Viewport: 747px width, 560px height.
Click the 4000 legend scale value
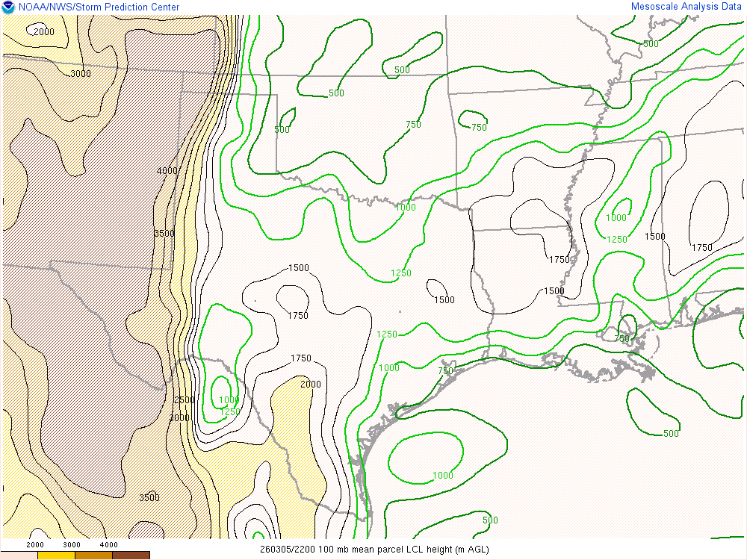click(x=109, y=545)
